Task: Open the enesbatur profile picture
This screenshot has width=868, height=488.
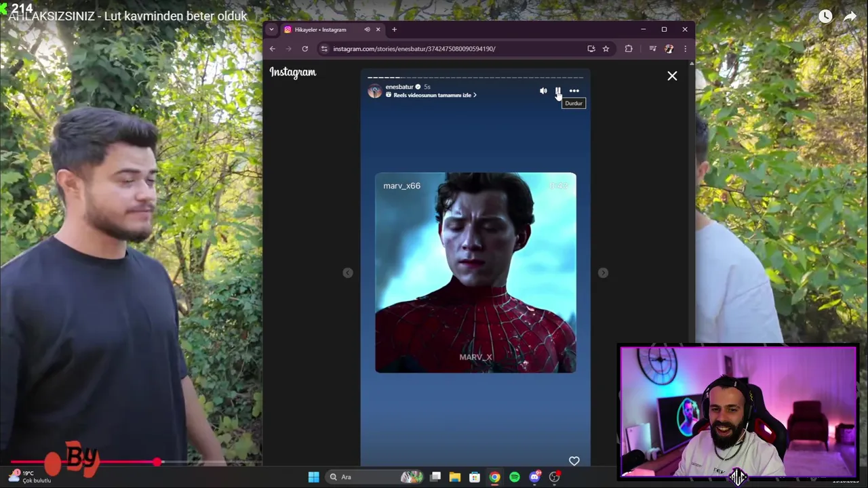Action: click(x=375, y=91)
